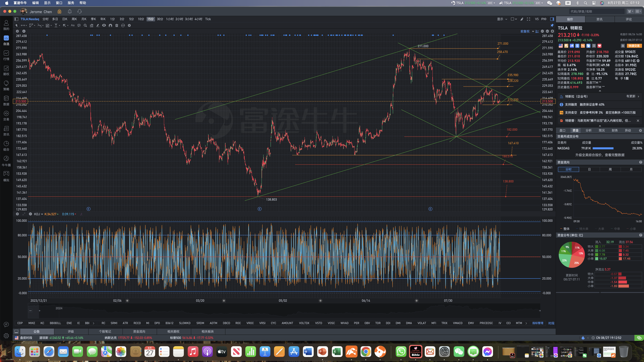This screenshot has width=644, height=362.
Task: Select the wave count drawing tool
Action: 39,26
